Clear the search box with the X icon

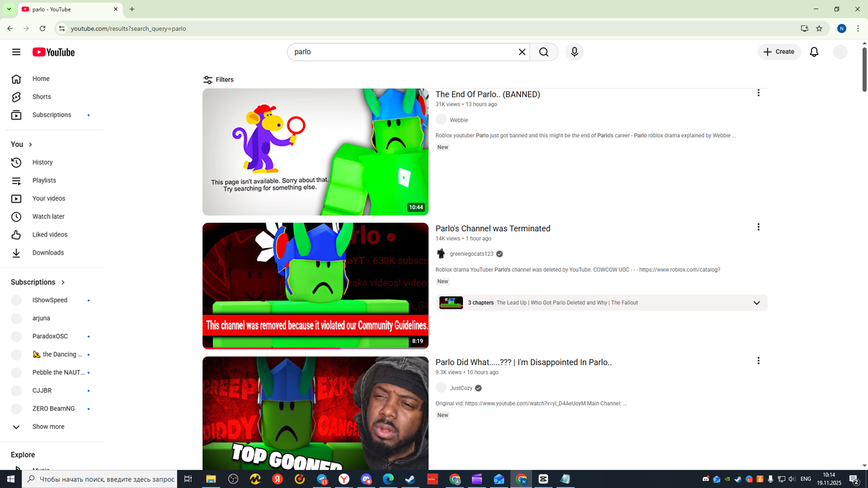coord(522,52)
